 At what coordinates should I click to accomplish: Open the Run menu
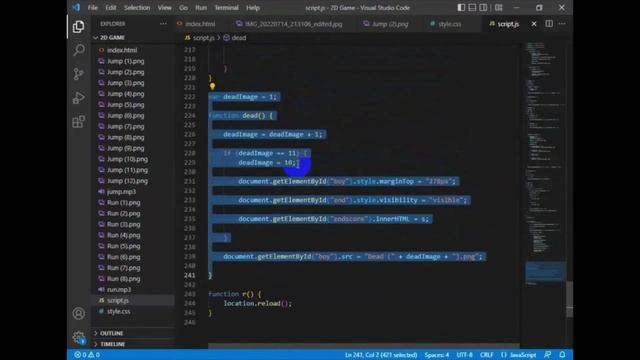201,8
